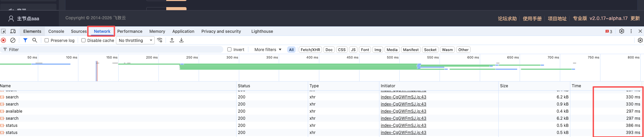
Task: Filter requests by Fetch/XHR
Action: click(310, 49)
